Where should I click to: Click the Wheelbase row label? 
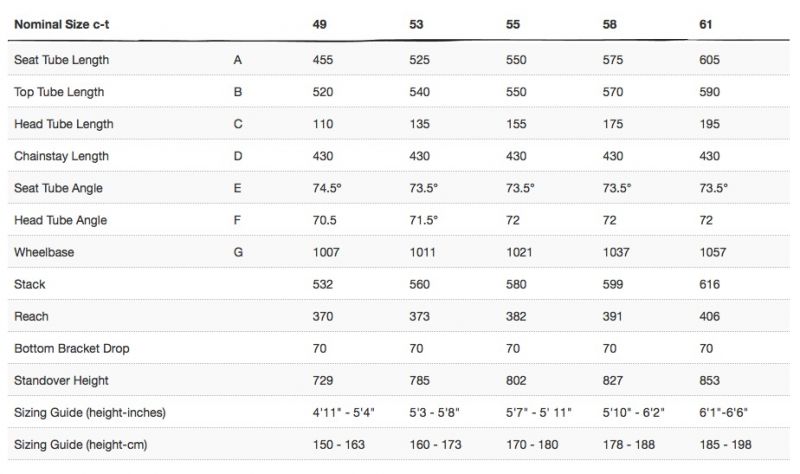point(44,252)
